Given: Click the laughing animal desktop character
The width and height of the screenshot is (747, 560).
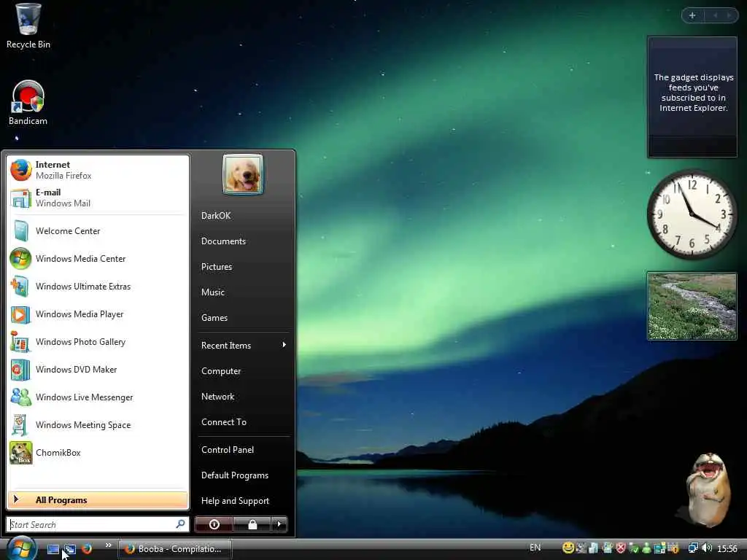Looking at the screenshot, I should coord(707,491).
